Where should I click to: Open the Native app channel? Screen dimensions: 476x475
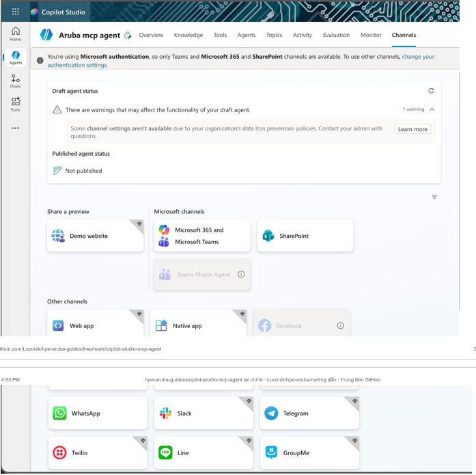(x=198, y=323)
